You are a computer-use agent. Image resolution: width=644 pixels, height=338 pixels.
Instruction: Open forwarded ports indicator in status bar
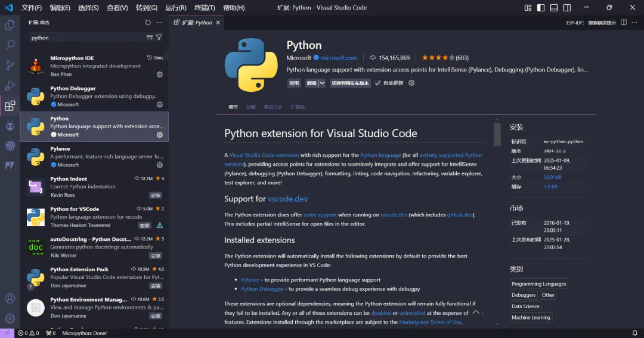51,333
